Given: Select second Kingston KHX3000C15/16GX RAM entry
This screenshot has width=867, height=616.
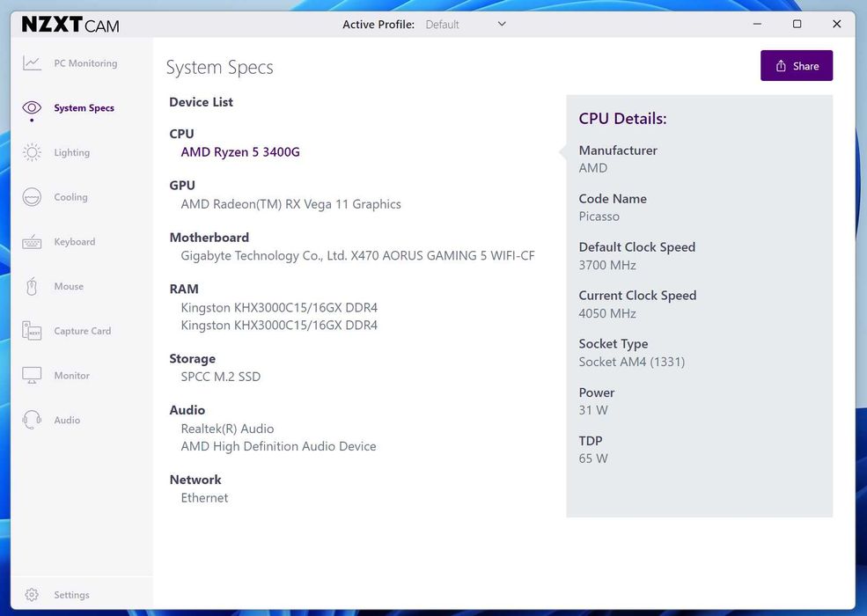Looking at the screenshot, I should (x=279, y=325).
